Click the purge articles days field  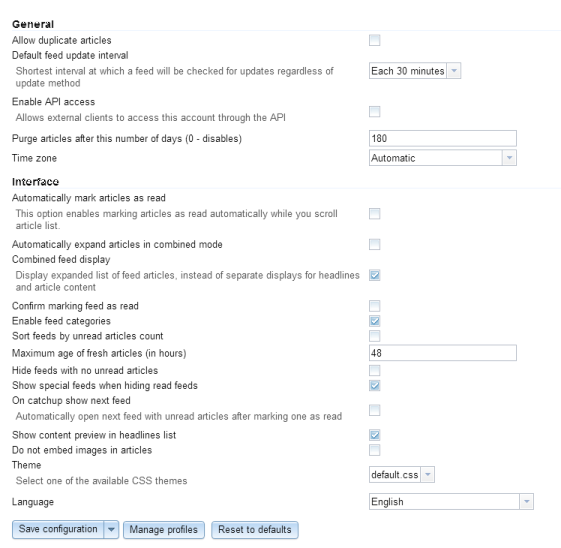pyautogui.click(x=443, y=138)
